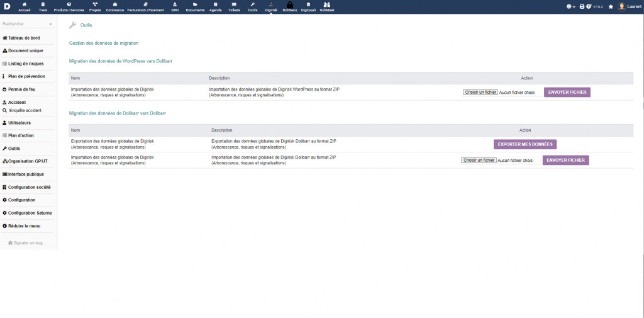Open Accident in sidebar
This screenshot has width=644, height=318.
(14, 103)
